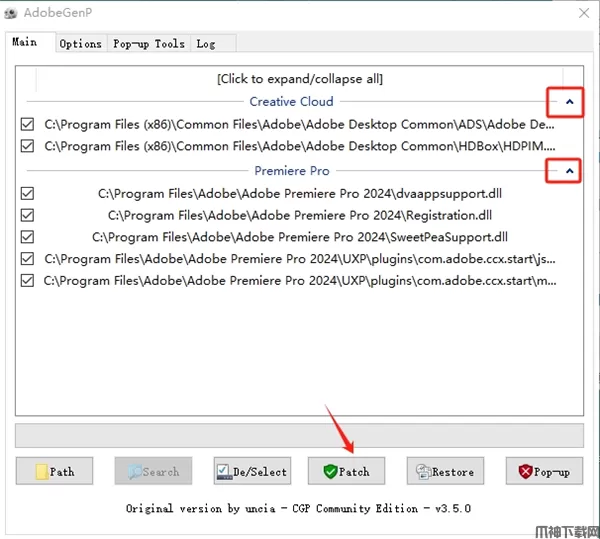600x539 pixels.
Task: Uncheck the com.adobe.ccx.start\m... checkbox
Action: coord(27,281)
